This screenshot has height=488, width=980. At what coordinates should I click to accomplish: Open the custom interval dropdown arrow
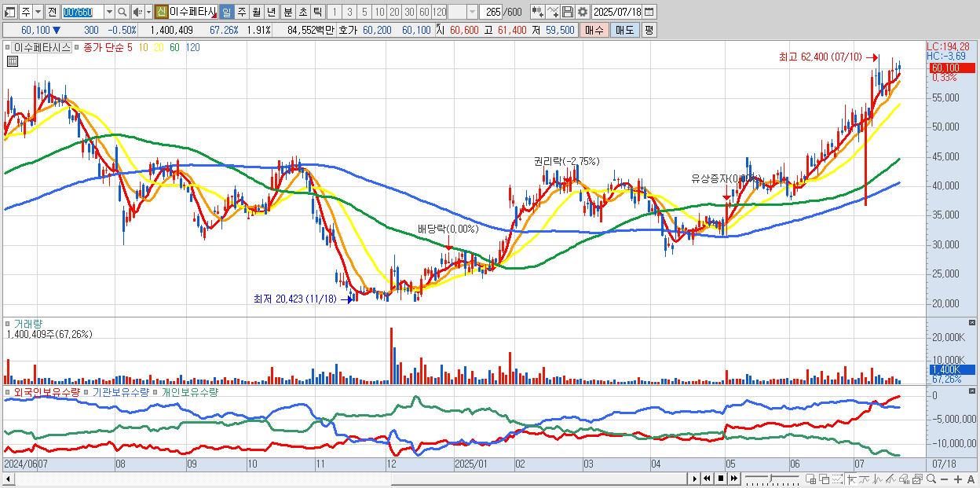click(472, 12)
